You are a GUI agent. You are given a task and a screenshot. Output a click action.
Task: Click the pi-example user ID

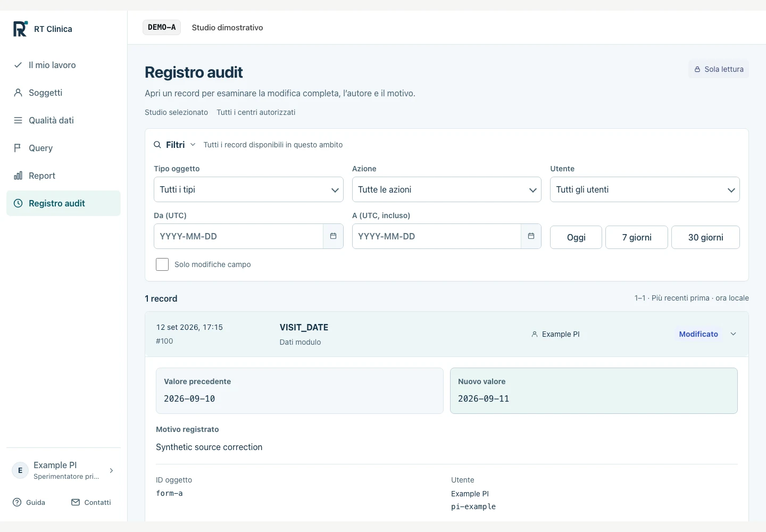(x=473, y=506)
